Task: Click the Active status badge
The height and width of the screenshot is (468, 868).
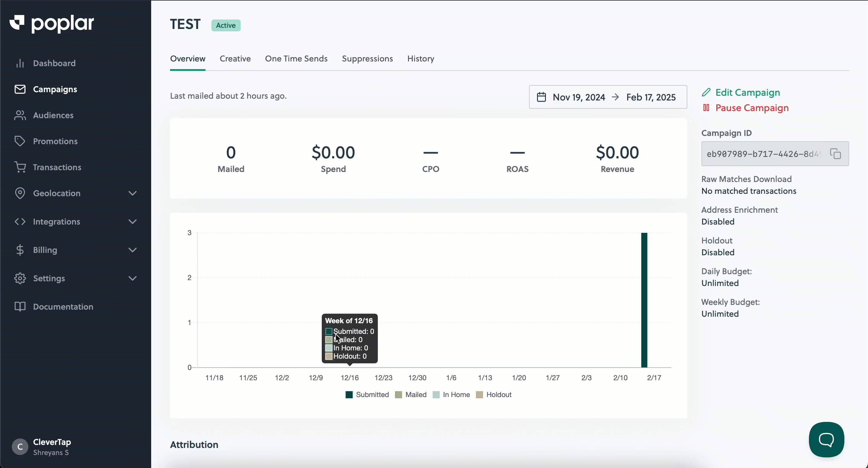Action: (x=226, y=25)
